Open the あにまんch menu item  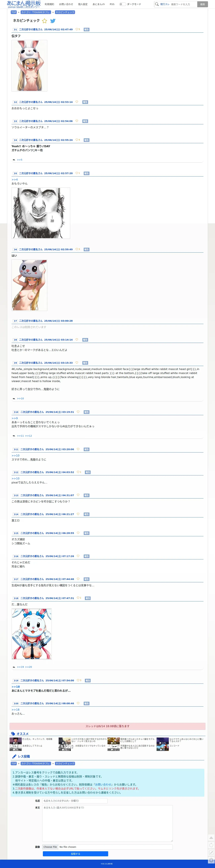(99, 4)
